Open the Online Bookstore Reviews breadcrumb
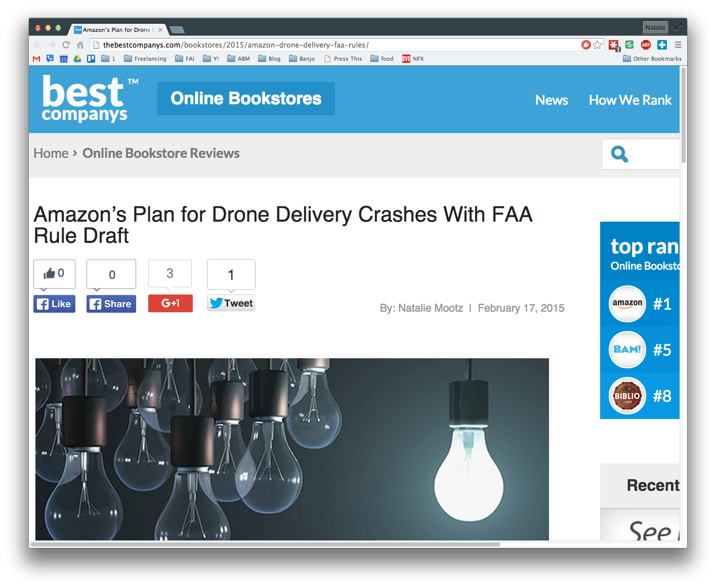Screen dimensions: 716x588 [x=161, y=153]
